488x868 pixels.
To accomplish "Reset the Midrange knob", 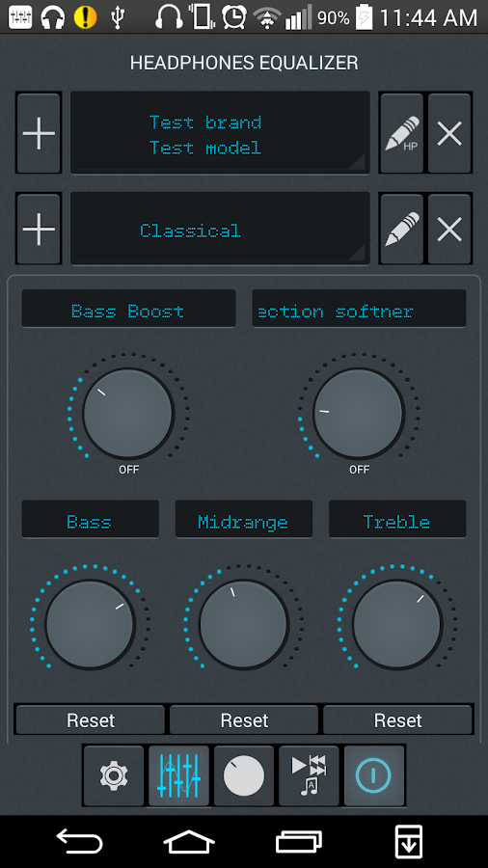I will (x=244, y=719).
